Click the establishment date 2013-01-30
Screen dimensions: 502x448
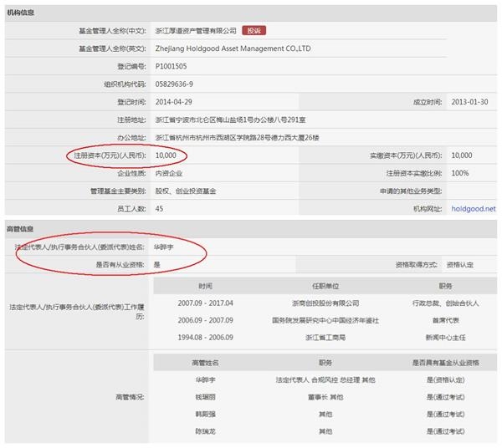(x=469, y=102)
